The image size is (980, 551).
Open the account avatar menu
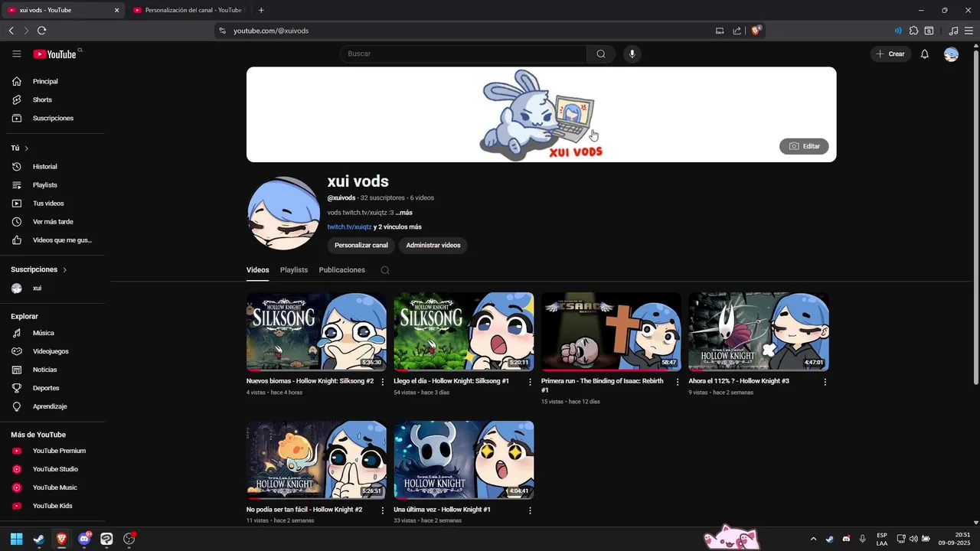pos(951,54)
